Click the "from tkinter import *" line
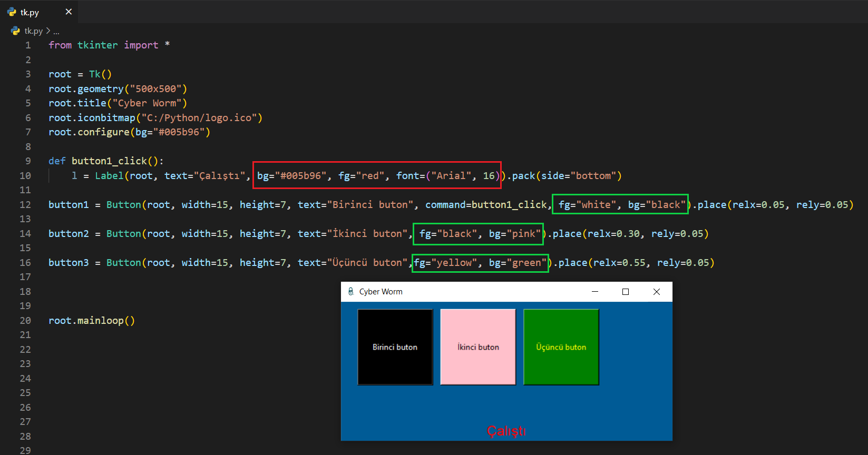This screenshot has width=868, height=455. [109, 45]
